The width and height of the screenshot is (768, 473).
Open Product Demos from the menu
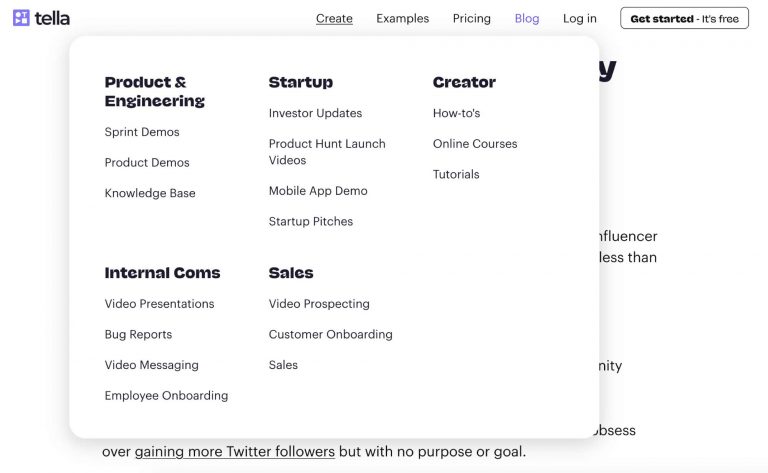147,163
